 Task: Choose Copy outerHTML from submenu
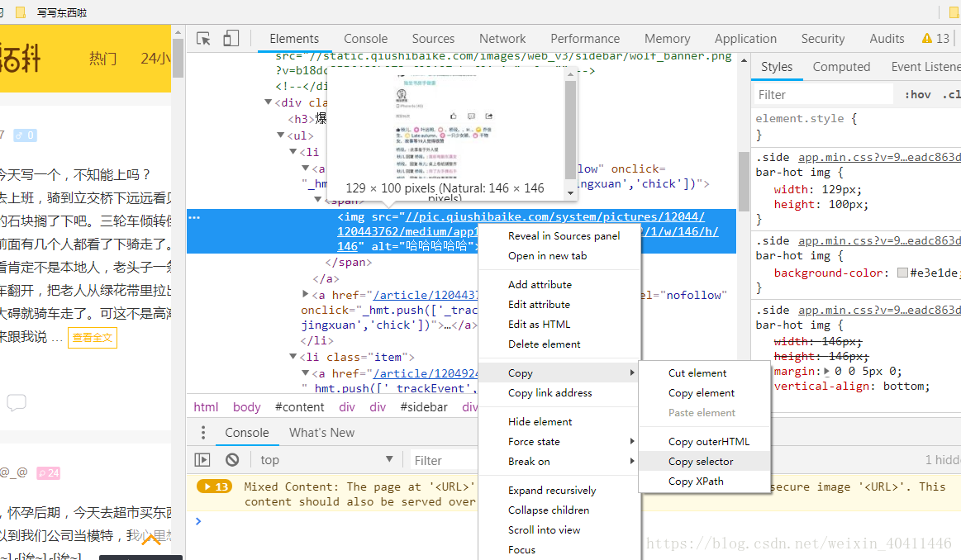[704, 441]
